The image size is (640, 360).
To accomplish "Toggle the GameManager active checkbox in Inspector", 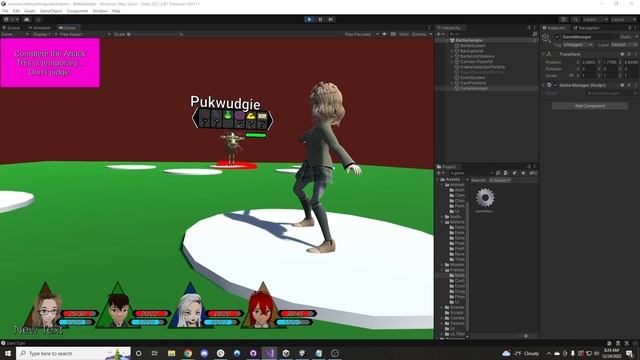I will click(557, 37).
